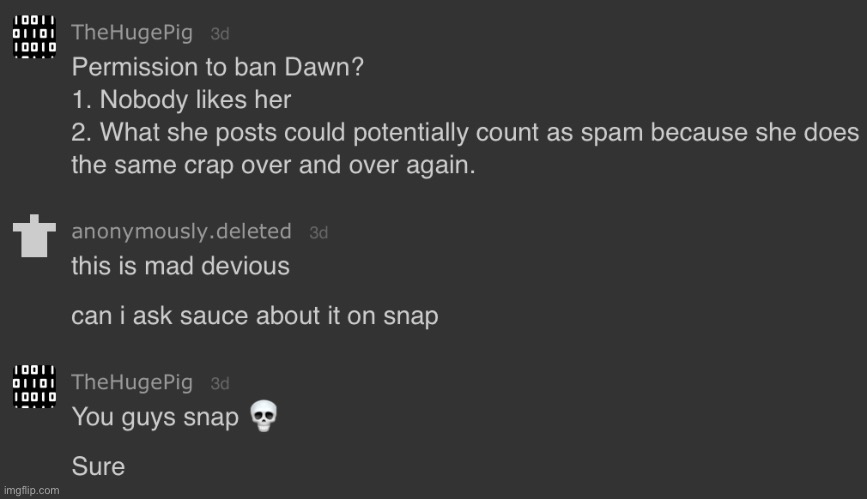The image size is (867, 499).
Task: Click the 'Permission to ban Dawn?' text line
Action: [x=218, y=67]
